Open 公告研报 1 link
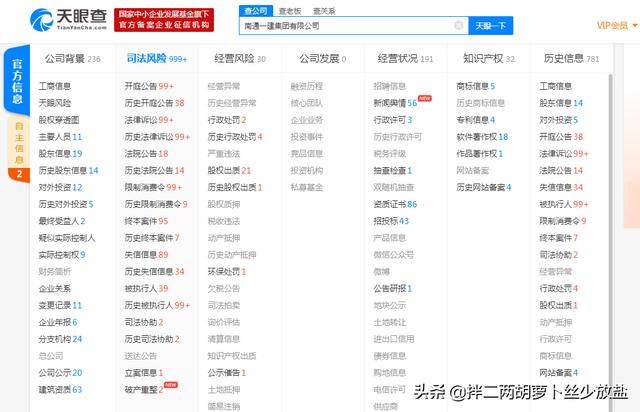The image size is (640, 412). pyautogui.click(x=393, y=289)
